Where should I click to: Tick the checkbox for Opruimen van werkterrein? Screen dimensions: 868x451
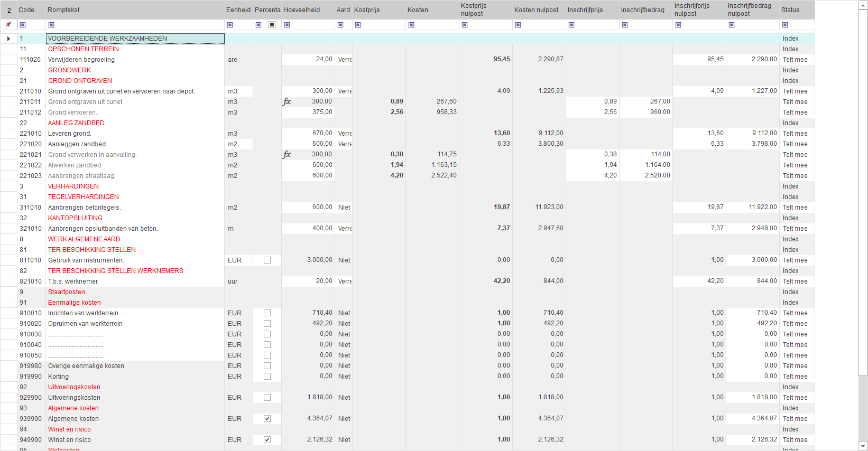[x=267, y=323]
